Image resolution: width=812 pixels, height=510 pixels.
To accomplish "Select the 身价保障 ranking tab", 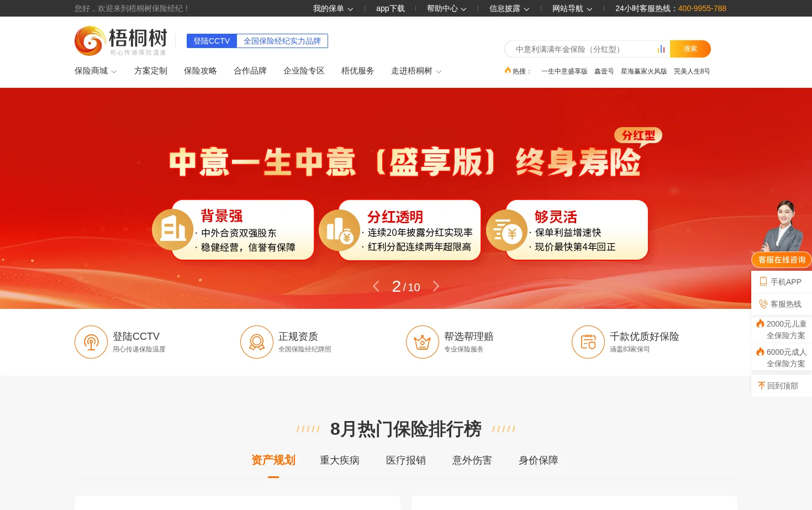I will 539,460.
